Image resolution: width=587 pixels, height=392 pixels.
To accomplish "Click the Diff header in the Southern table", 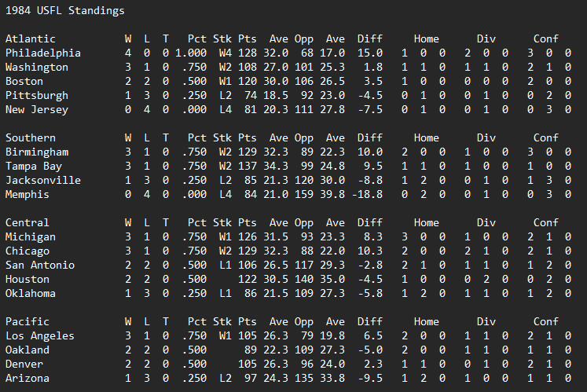I will coord(370,137).
